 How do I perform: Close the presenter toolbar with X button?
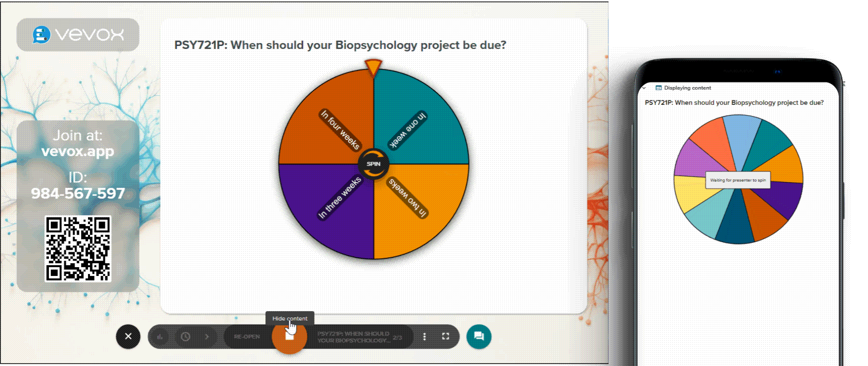point(128,336)
